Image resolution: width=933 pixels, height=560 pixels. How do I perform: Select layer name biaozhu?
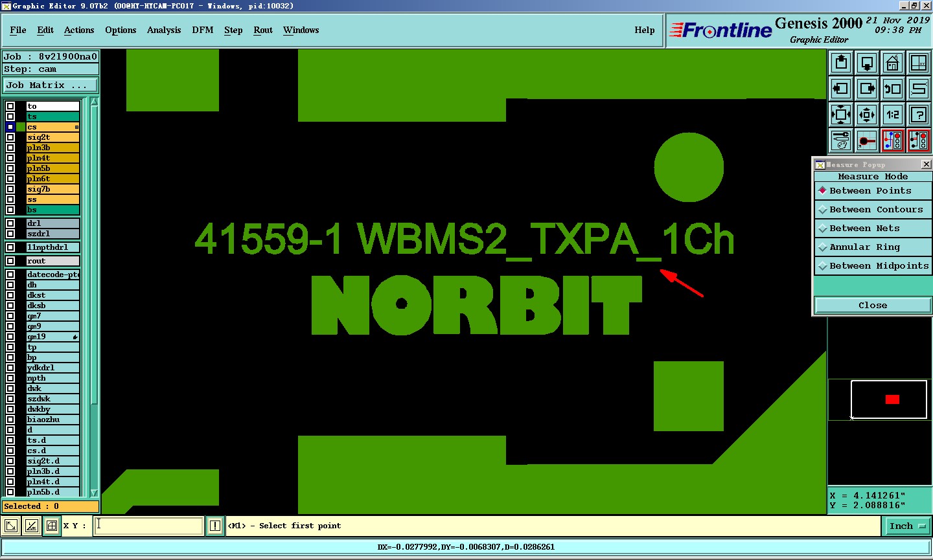(x=52, y=420)
